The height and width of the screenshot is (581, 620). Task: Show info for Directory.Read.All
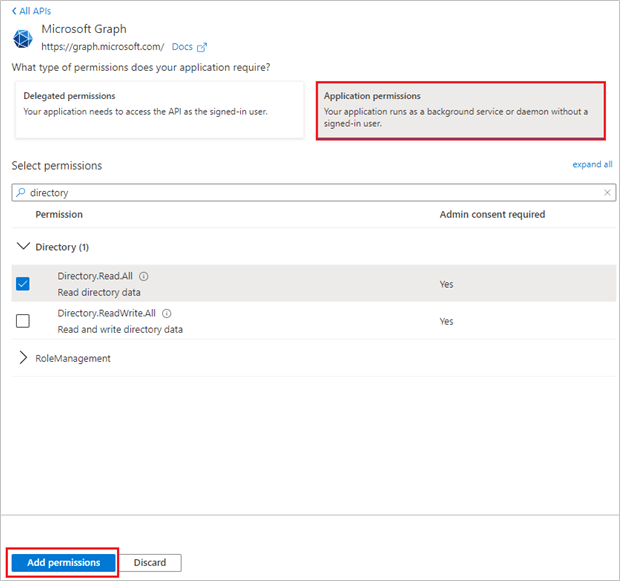(x=144, y=276)
